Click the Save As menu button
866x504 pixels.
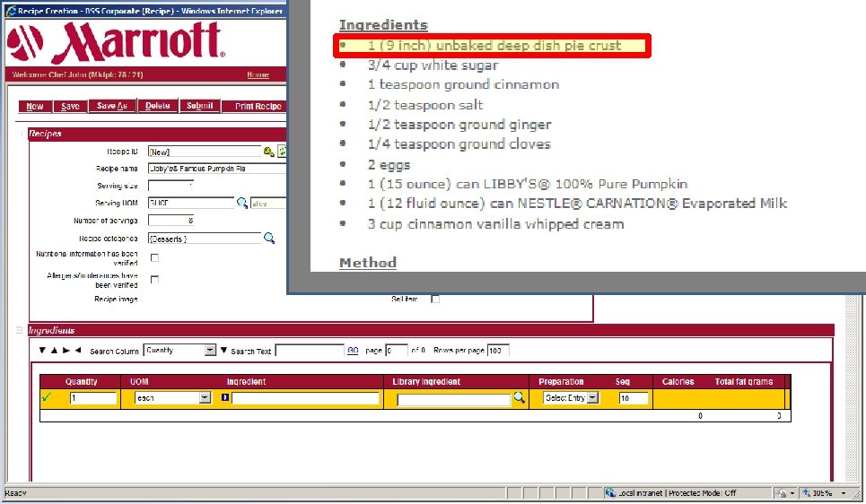click(112, 106)
